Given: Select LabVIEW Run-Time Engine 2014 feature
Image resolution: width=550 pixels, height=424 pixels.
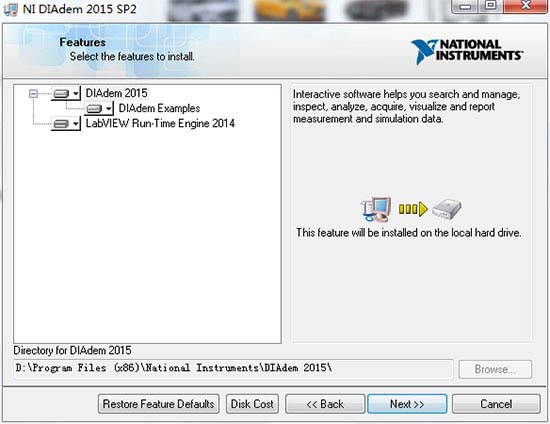Looking at the screenshot, I should pos(160,123).
